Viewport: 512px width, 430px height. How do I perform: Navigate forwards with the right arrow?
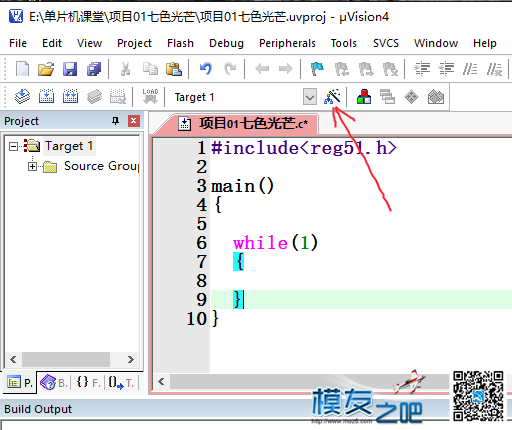click(286, 69)
